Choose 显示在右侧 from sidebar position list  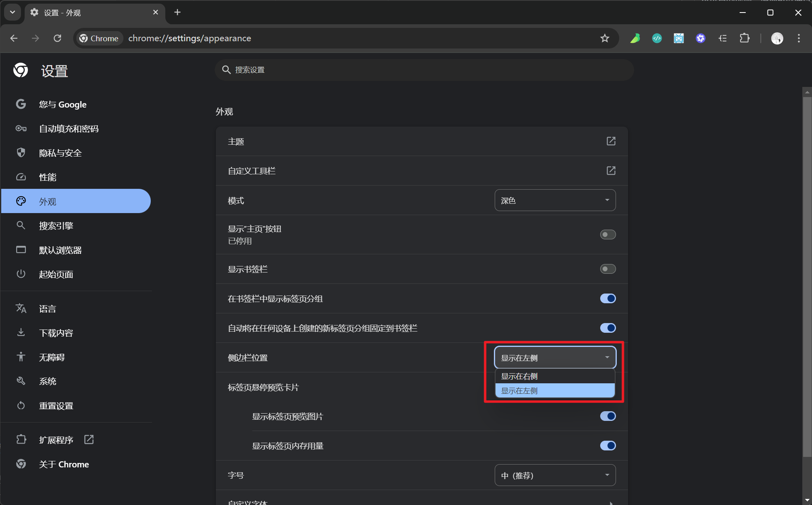tap(555, 376)
